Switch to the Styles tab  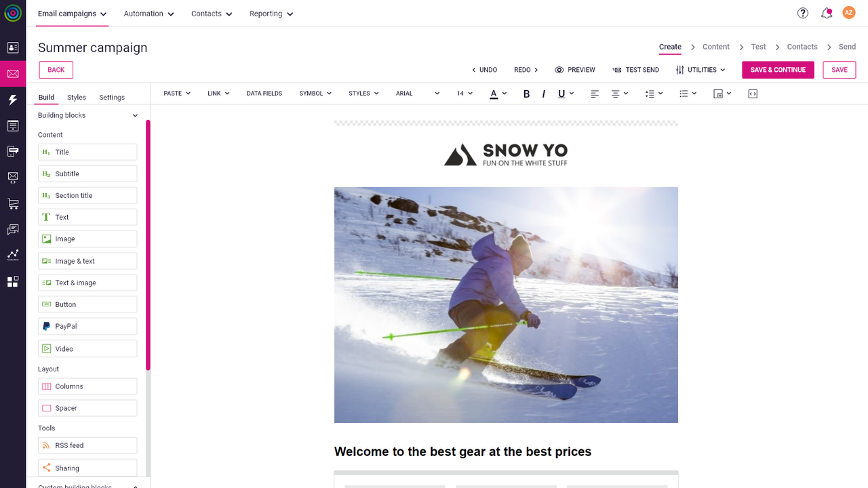[x=77, y=98]
